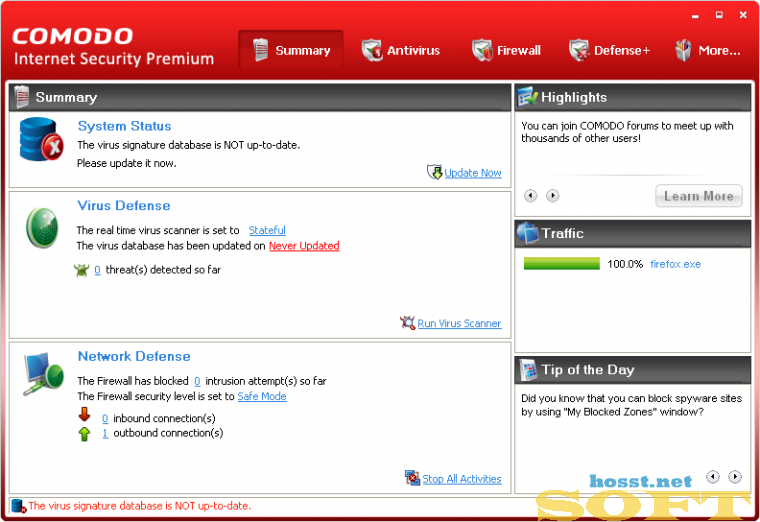Click the Run Virus Scanner magnifier icon
Screen dimensions: 760x522
click(x=408, y=323)
